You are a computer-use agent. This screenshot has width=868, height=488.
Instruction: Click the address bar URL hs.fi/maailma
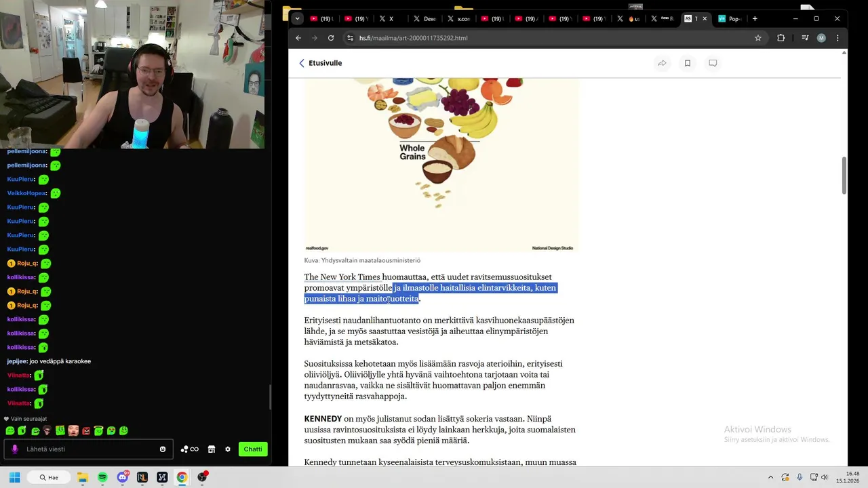tap(414, 38)
